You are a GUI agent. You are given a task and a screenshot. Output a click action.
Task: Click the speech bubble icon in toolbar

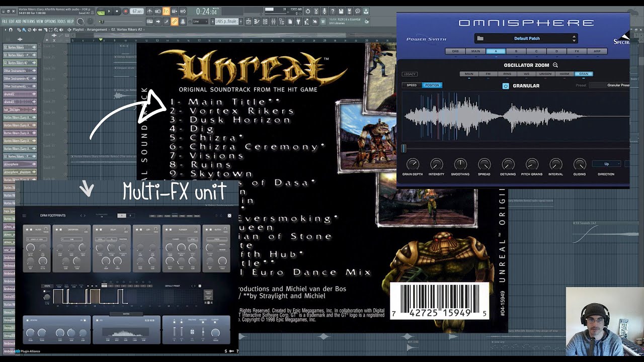[x=358, y=11]
